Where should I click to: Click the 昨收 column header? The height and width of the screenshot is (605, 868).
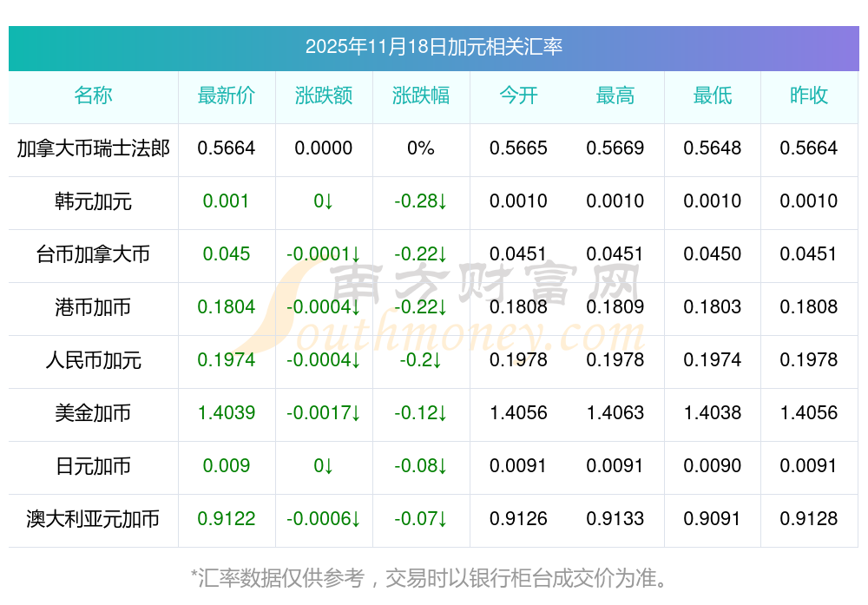(809, 96)
